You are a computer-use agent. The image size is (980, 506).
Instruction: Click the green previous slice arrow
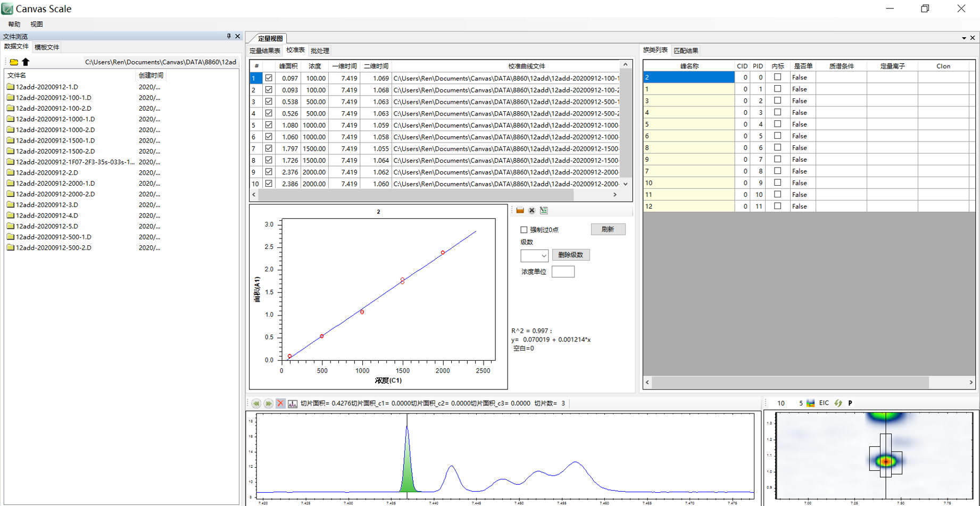coord(256,403)
